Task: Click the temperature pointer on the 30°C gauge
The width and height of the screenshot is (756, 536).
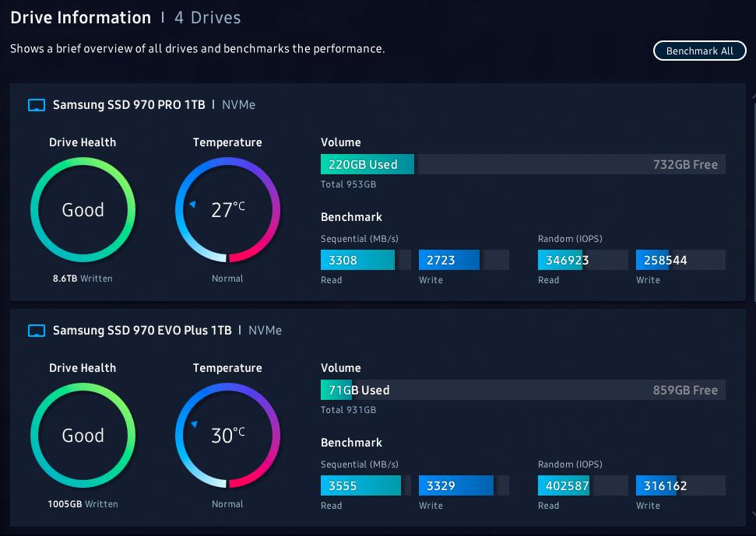Action: point(195,424)
